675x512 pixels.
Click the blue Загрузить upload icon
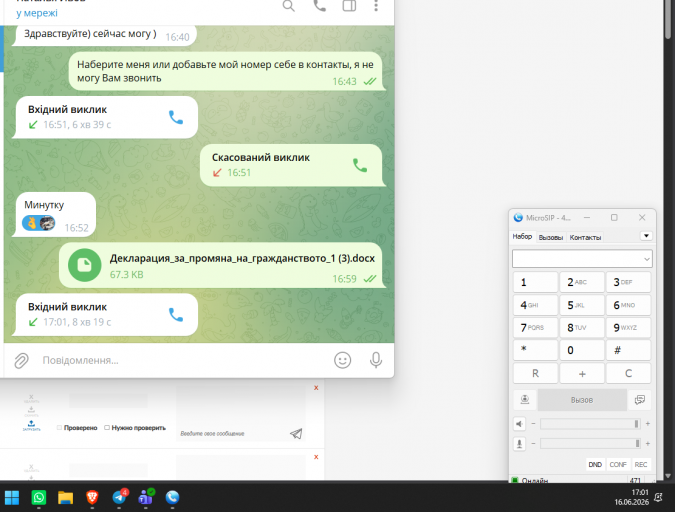[31, 426]
